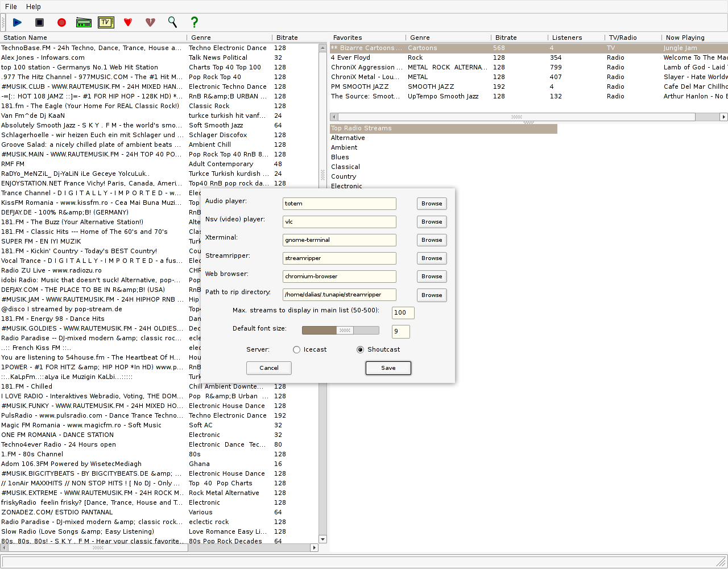Click Browse next to Nsv video player
This screenshot has height=569, width=728.
click(x=432, y=222)
